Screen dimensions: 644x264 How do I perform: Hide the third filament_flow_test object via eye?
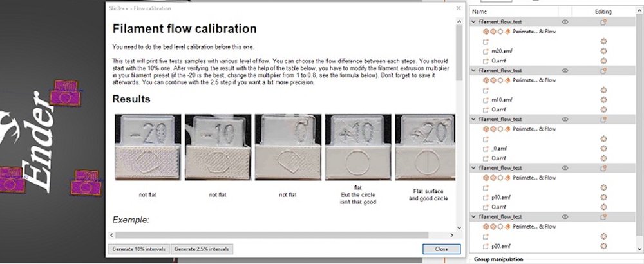tap(565, 119)
